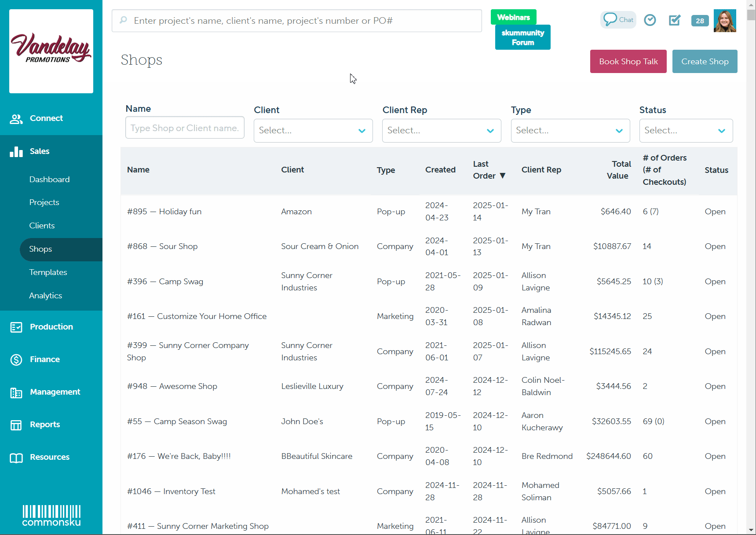The width and height of the screenshot is (756, 535).
Task: Open Resources section in sidebar
Action: pos(49,457)
